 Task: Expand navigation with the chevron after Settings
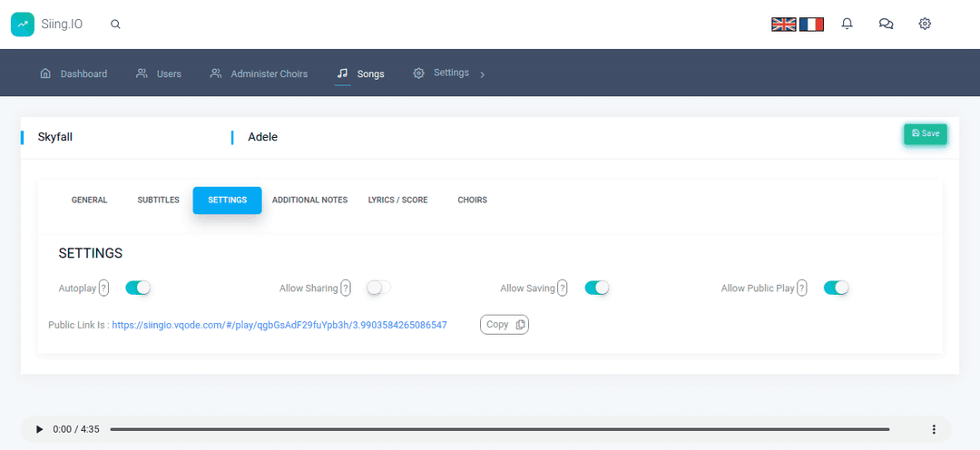coord(482,74)
